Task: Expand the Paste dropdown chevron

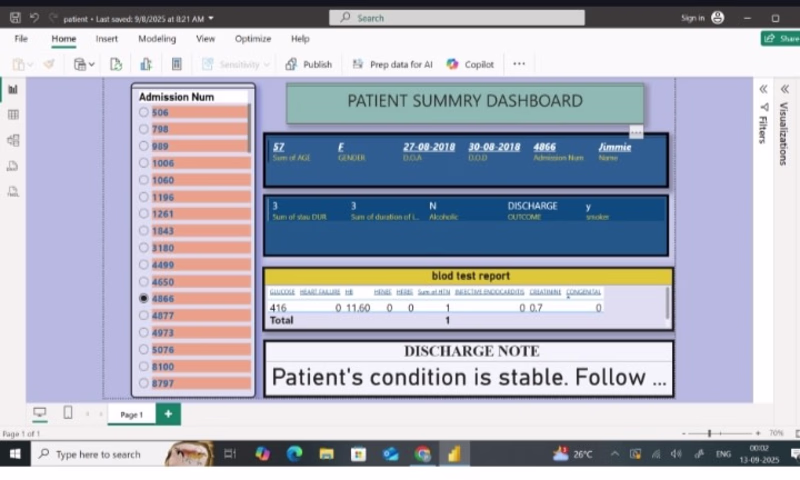Action: click(30, 65)
